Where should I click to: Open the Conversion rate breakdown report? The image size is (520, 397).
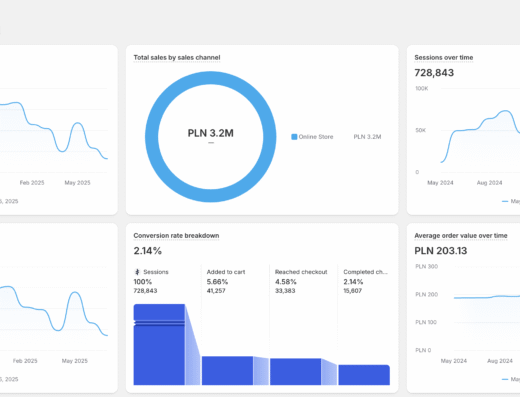click(x=176, y=235)
